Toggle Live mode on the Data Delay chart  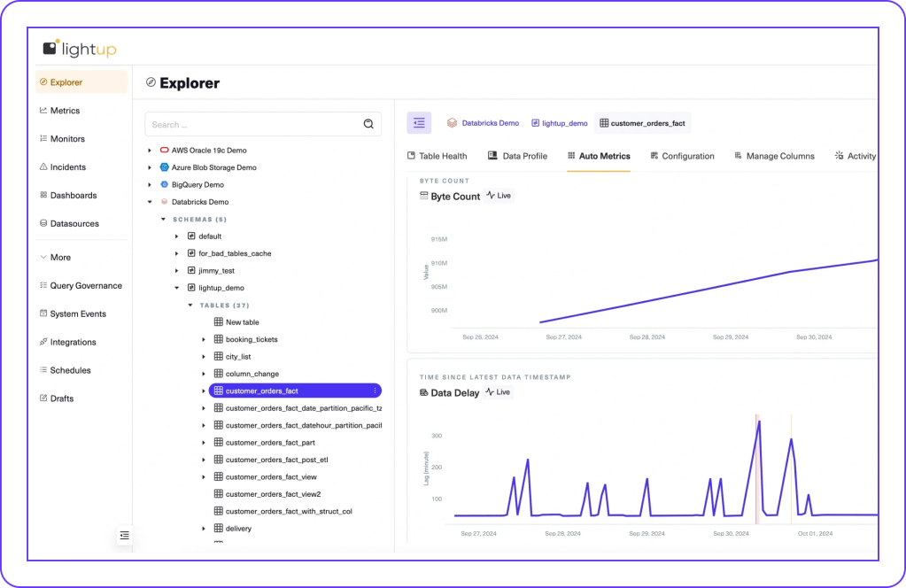[497, 392]
